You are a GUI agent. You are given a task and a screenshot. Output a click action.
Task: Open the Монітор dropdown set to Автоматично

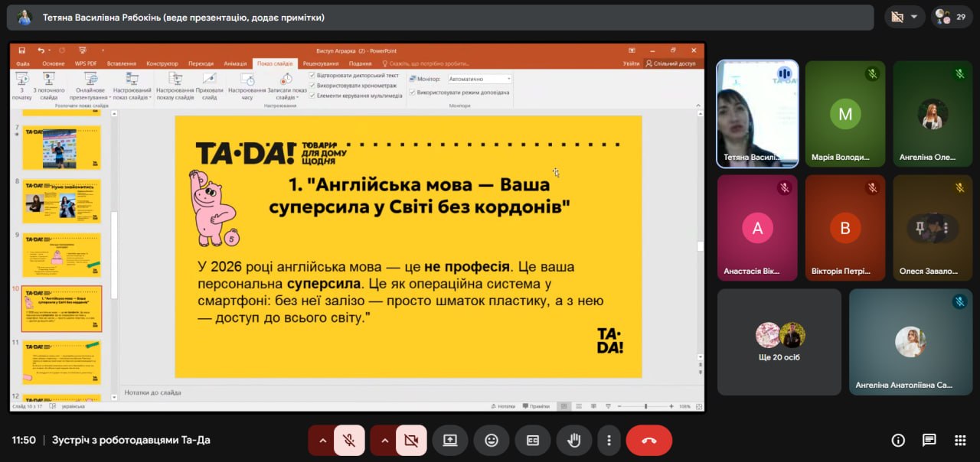479,79
